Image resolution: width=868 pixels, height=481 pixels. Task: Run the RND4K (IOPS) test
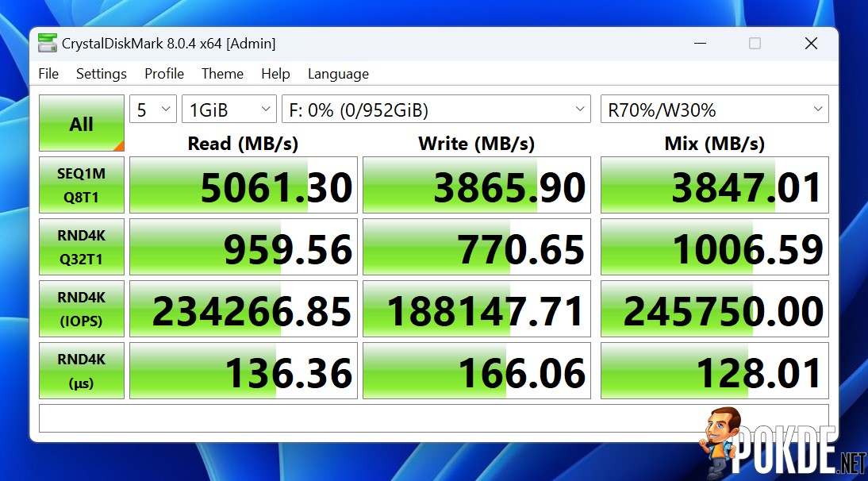click(82, 309)
